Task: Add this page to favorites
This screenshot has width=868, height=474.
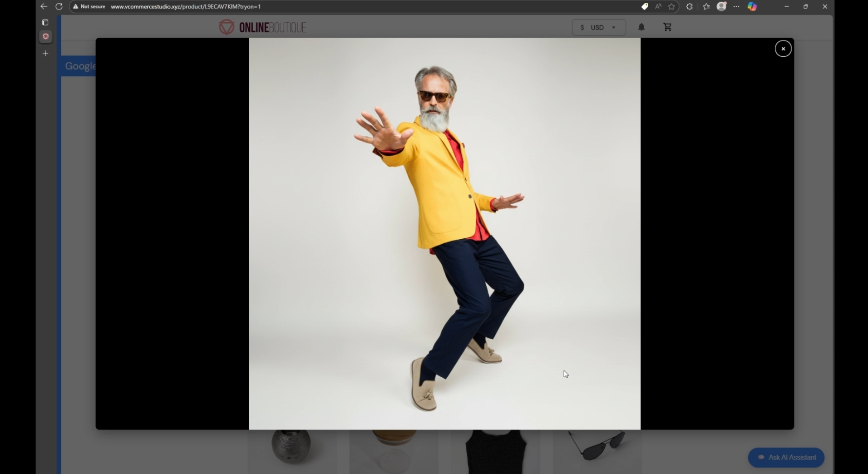Action: pyautogui.click(x=671, y=6)
